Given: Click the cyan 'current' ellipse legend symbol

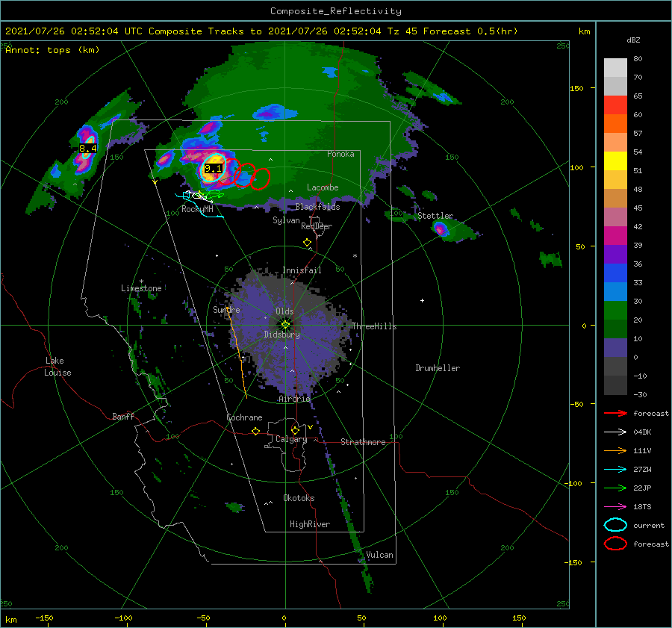Looking at the screenshot, I should [615, 525].
